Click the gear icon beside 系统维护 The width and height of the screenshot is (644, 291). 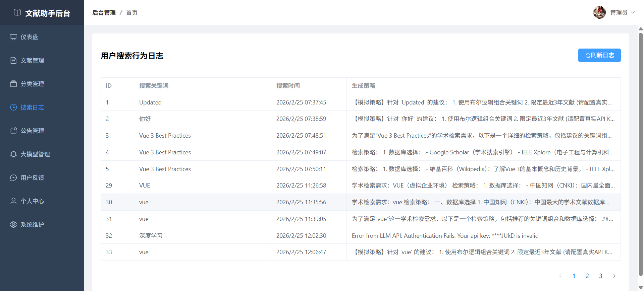tap(13, 224)
